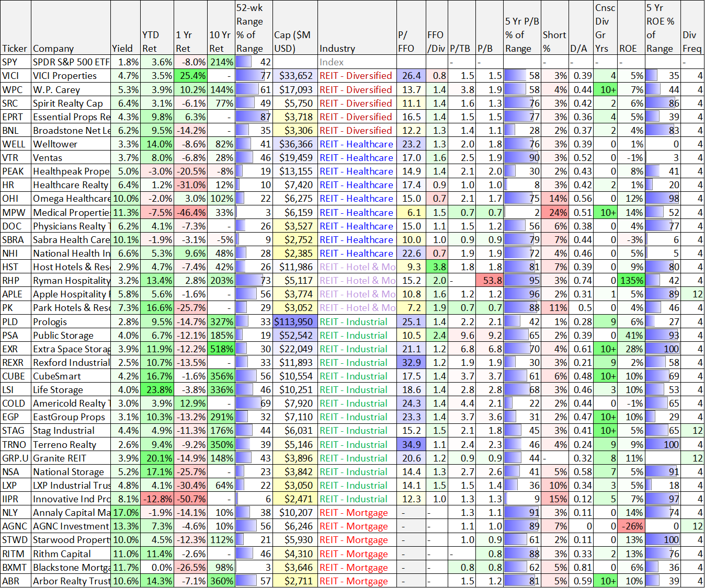Image resolution: width=705 pixels, height=588 pixels.
Task: Click the SBRA ticker cell
Action: [x=16, y=239]
